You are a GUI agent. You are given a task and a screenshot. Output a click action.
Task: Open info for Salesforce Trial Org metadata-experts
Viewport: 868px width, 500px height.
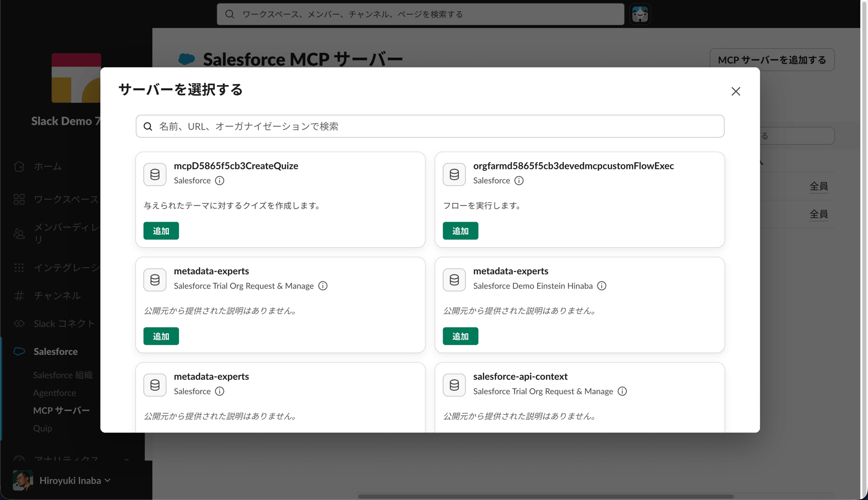coord(323,286)
